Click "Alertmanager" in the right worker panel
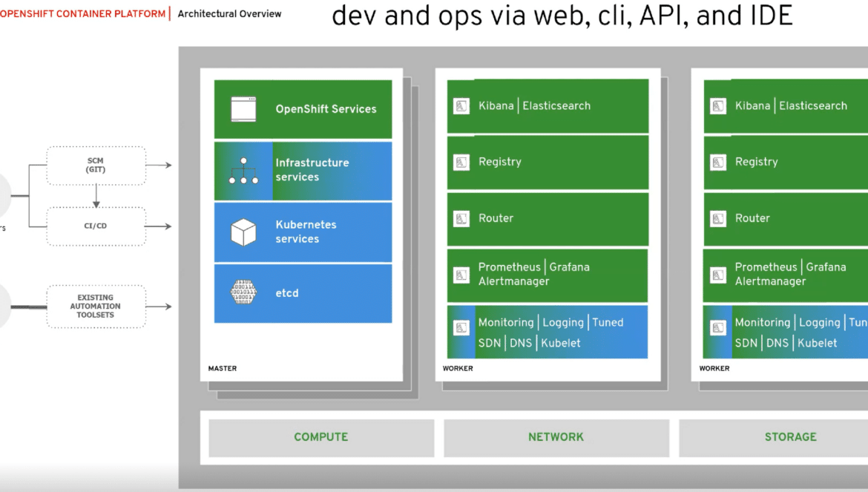The image size is (868, 492). point(770,281)
